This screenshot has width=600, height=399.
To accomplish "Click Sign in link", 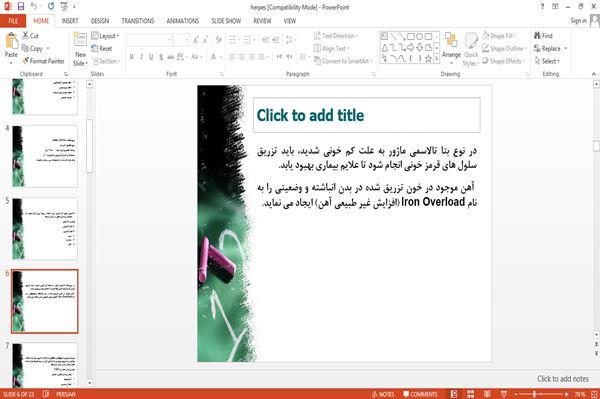I will point(578,21).
